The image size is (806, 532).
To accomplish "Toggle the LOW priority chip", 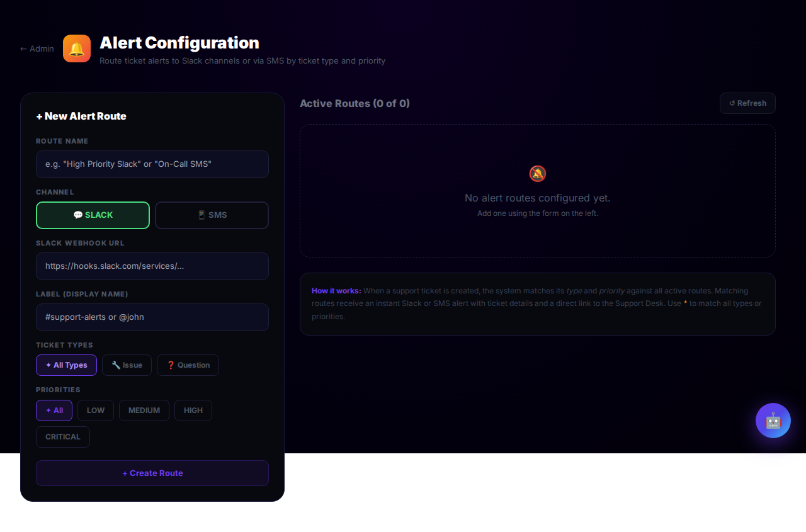I will [96, 410].
